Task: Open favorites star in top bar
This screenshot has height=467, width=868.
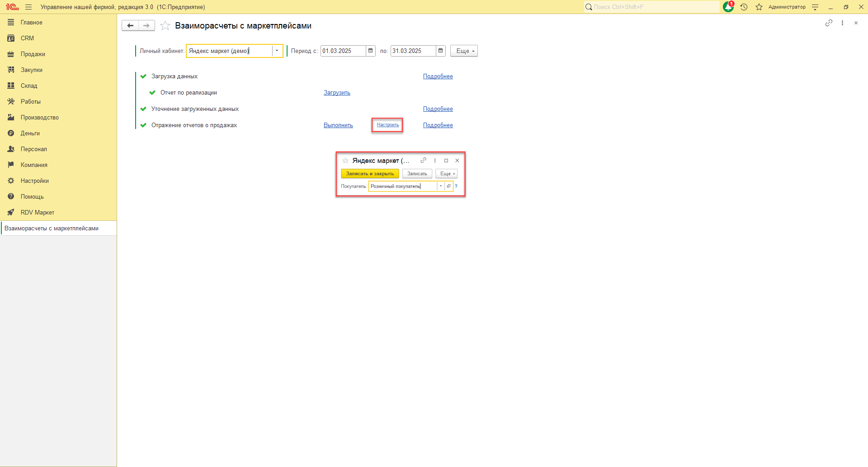Action: coord(759,7)
